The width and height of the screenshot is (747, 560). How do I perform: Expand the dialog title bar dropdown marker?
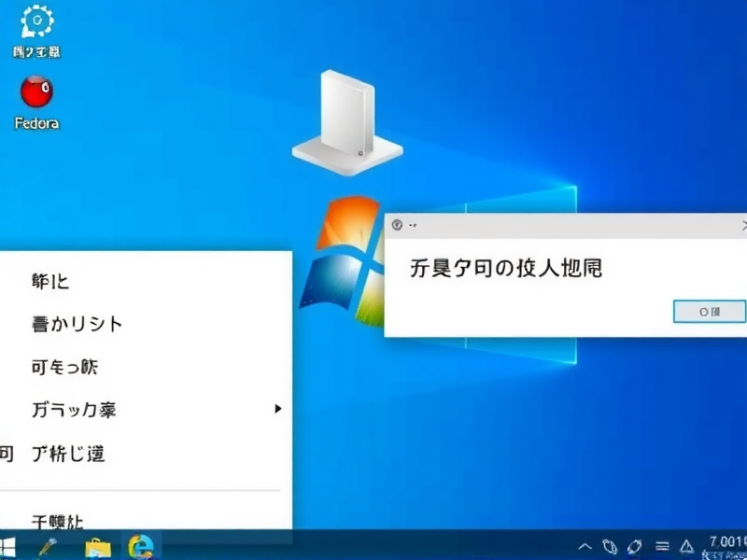point(415,224)
